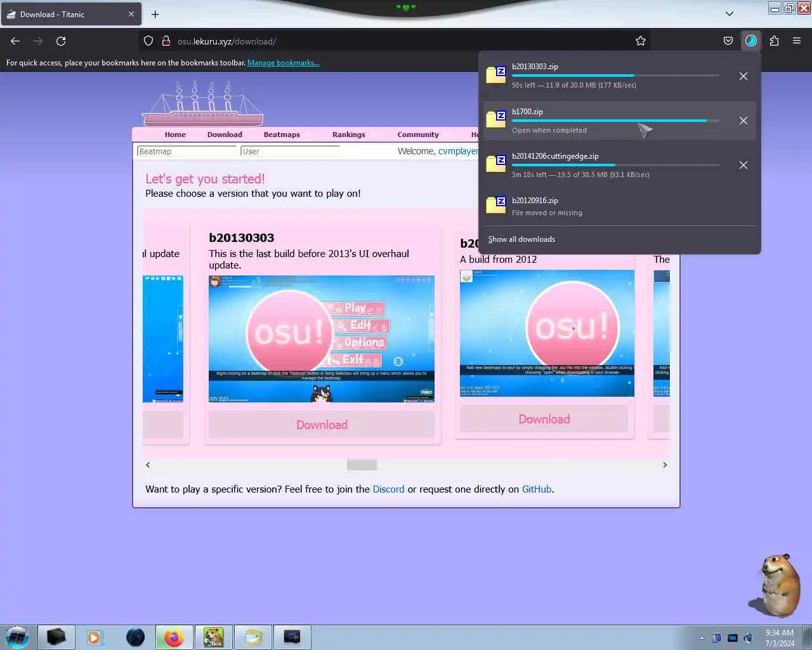Viewport: 812px width, 650px height.
Task: Click the horizontal scrollbar thumb
Action: click(362, 465)
